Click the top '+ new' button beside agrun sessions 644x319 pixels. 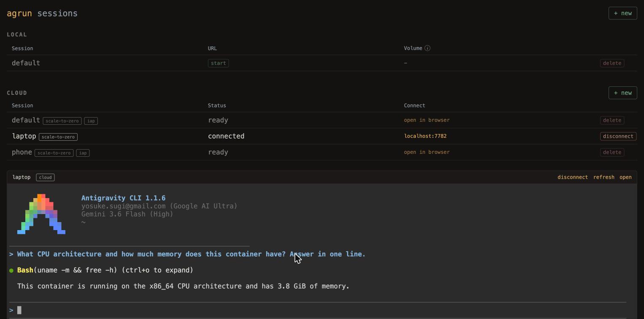click(x=622, y=13)
